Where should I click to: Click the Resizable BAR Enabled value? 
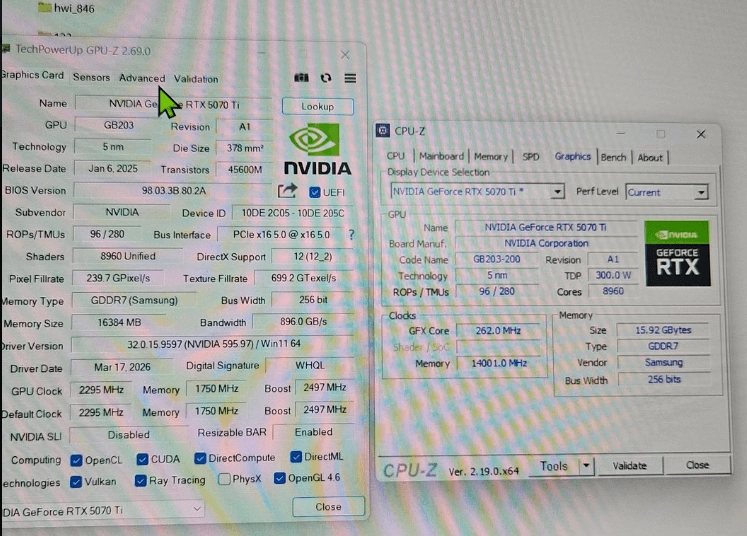pyautogui.click(x=313, y=432)
